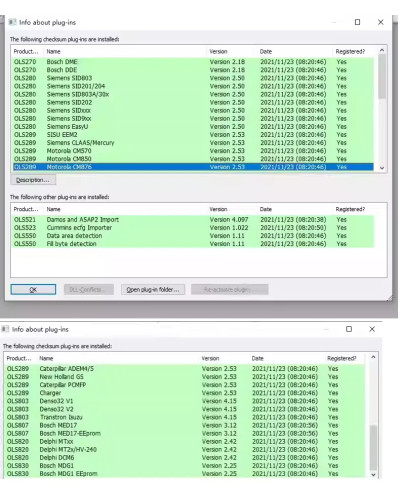
Task: Select the Denso32 V2 row
Action: coord(185,409)
